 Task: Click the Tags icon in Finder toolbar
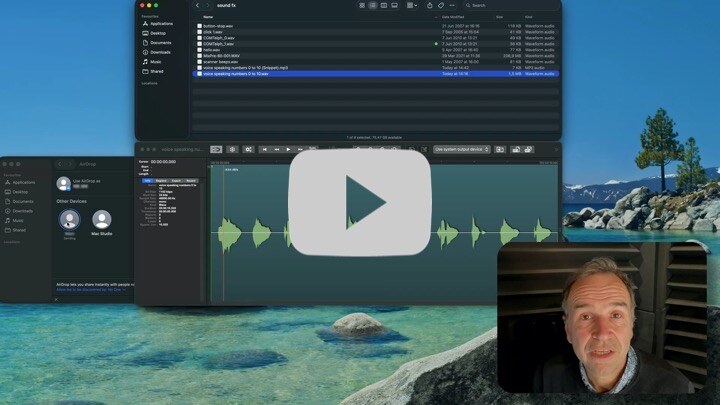point(441,5)
